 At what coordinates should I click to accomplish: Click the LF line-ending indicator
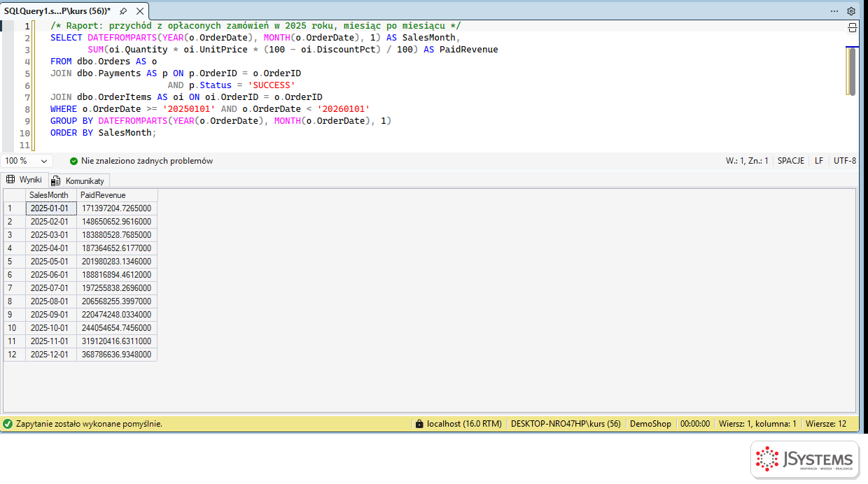(x=819, y=161)
